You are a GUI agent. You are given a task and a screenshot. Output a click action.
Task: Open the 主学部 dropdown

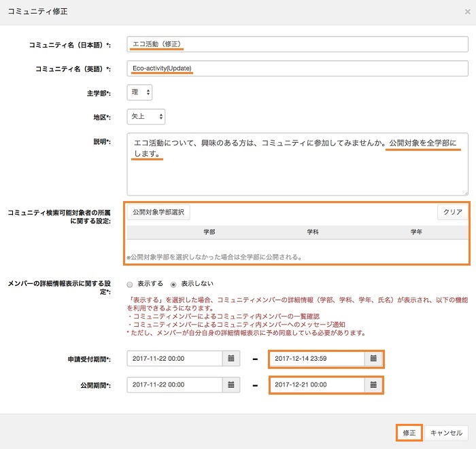click(139, 92)
